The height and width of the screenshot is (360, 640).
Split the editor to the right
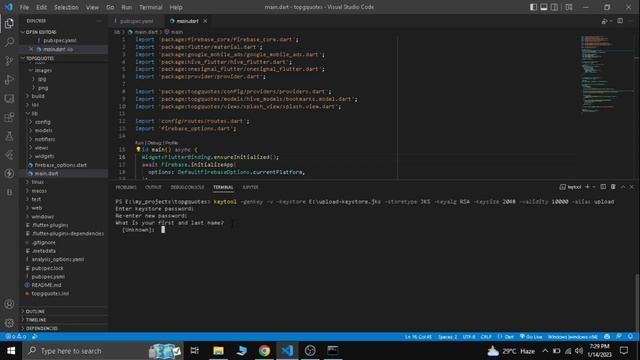pos(620,21)
